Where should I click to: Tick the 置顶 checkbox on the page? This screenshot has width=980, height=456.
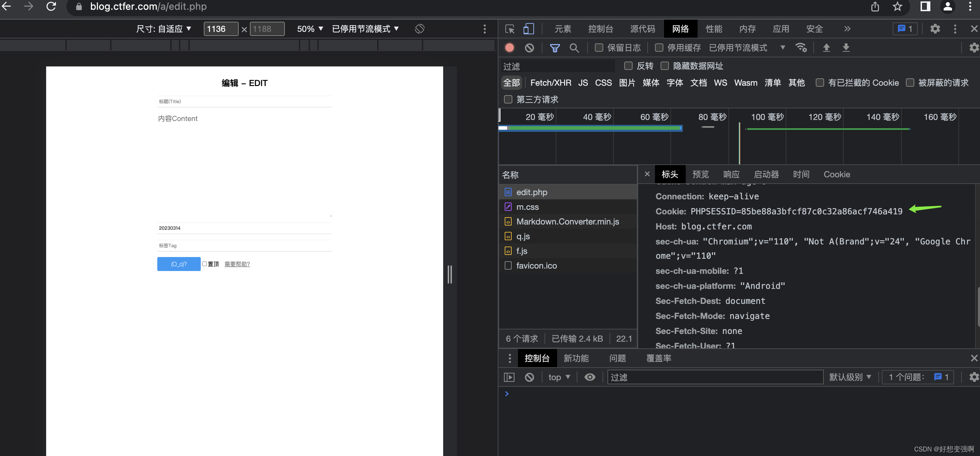tap(204, 264)
